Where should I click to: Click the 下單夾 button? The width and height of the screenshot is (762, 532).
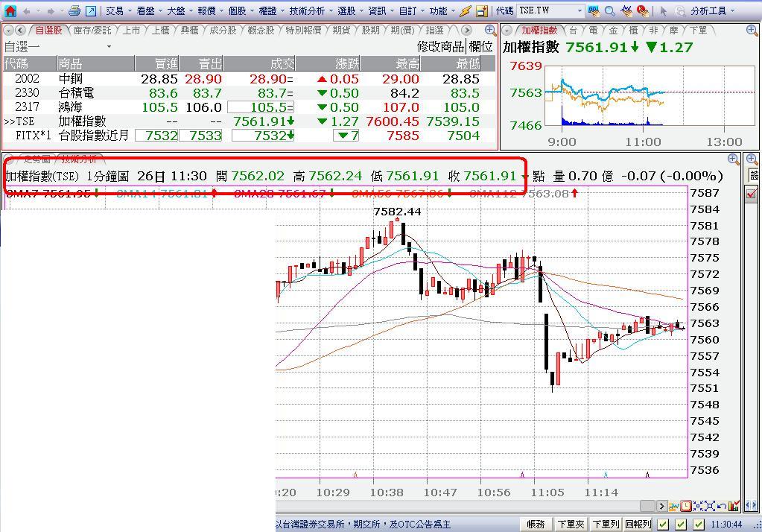coord(571,525)
